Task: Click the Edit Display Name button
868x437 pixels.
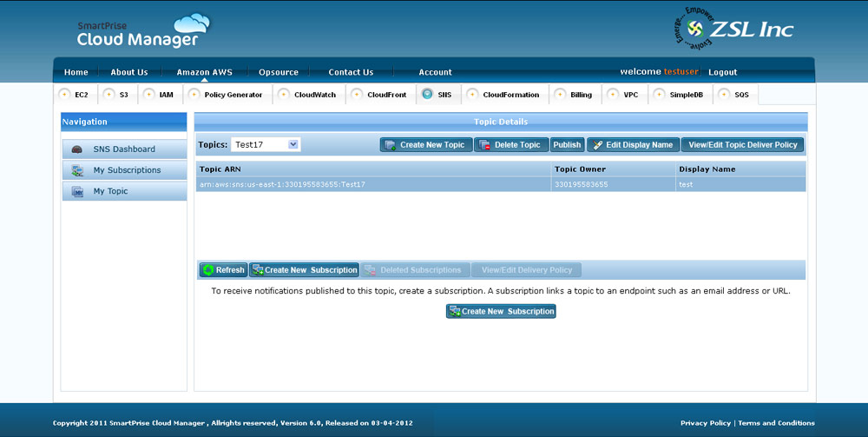Action: tap(634, 144)
